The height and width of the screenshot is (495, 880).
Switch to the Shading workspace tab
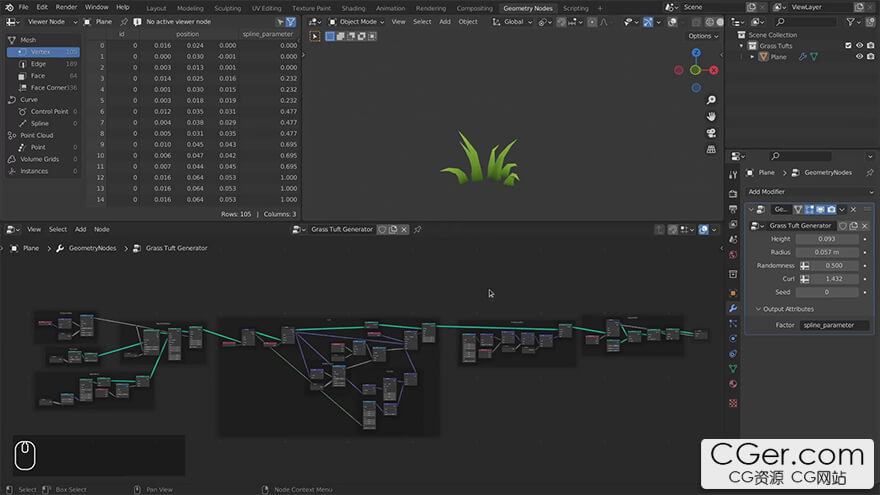click(x=353, y=8)
